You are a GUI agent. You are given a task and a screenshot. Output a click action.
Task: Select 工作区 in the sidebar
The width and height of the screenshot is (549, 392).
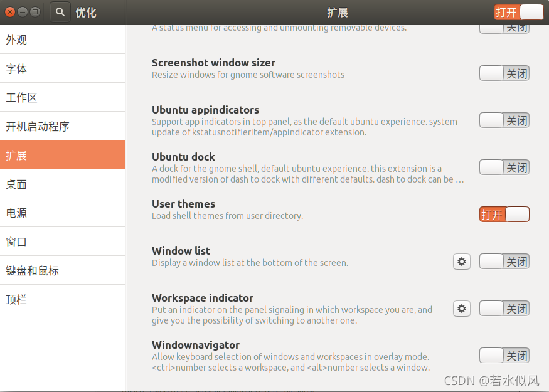62,97
